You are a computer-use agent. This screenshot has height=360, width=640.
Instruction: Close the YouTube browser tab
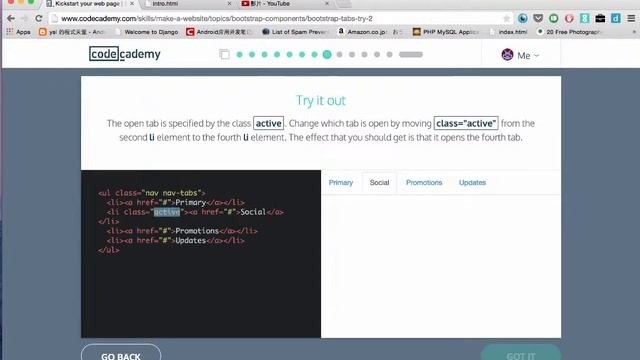(x=327, y=3)
